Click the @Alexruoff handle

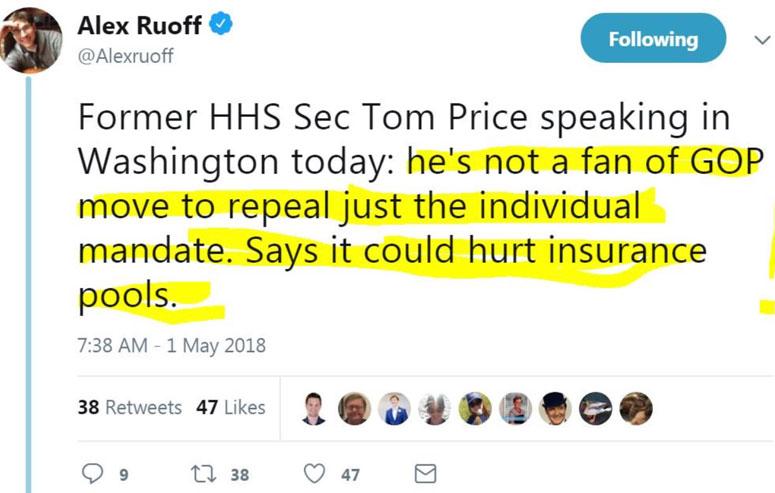126,56
